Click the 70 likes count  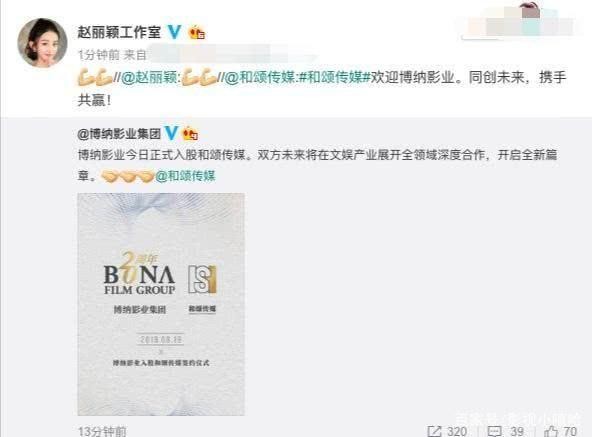570,431
